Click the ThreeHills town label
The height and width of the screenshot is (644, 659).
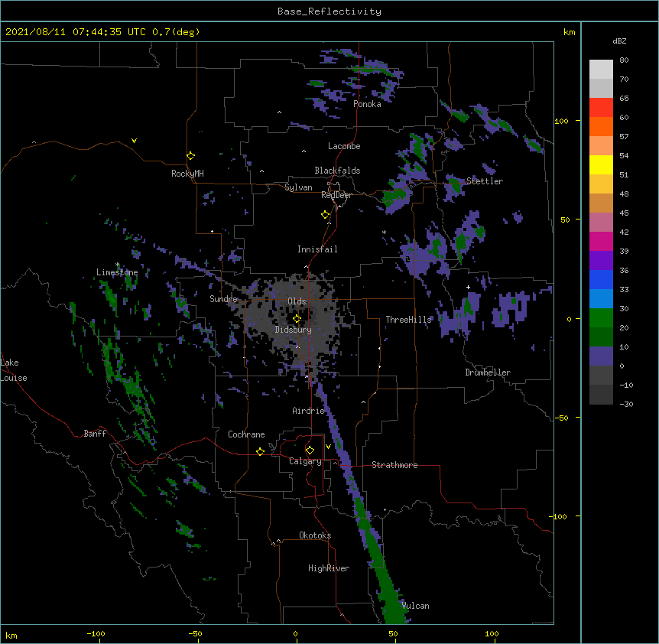pos(408,320)
